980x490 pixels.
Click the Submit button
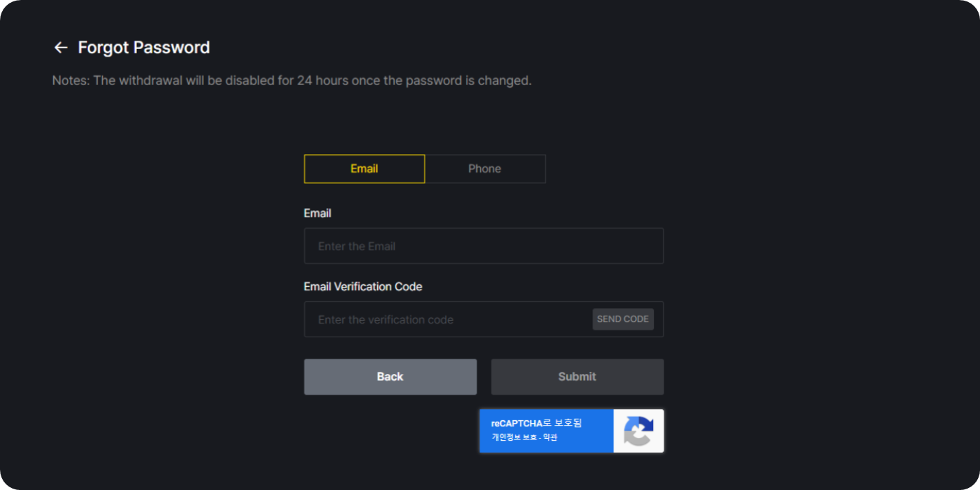pyautogui.click(x=578, y=377)
